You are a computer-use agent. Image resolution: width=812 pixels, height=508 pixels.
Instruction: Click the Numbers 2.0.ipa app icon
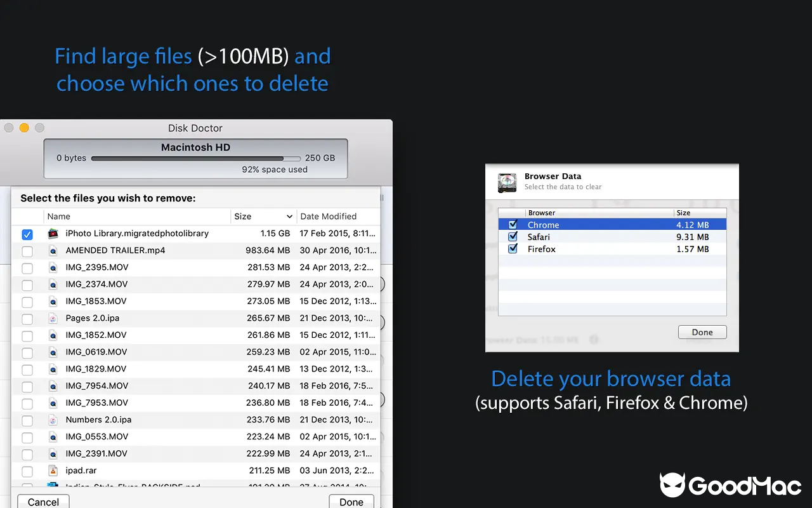coord(53,420)
